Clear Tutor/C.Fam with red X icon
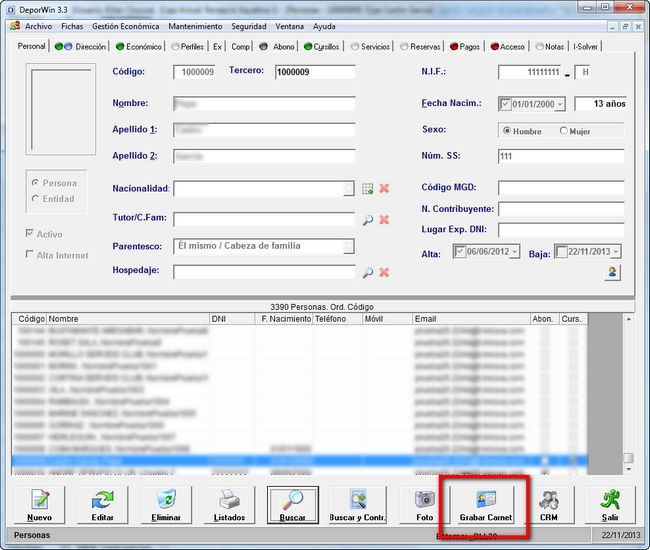The height and width of the screenshot is (550, 650). coord(384,220)
